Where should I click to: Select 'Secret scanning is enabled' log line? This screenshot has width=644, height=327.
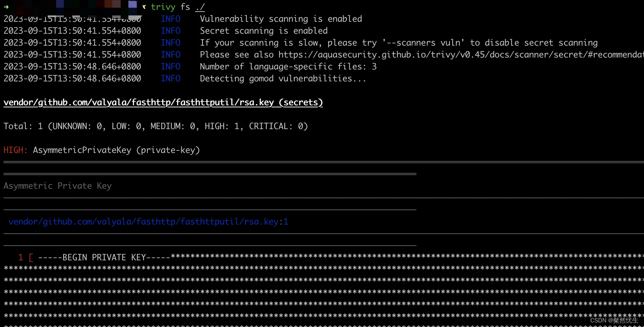[264, 31]
